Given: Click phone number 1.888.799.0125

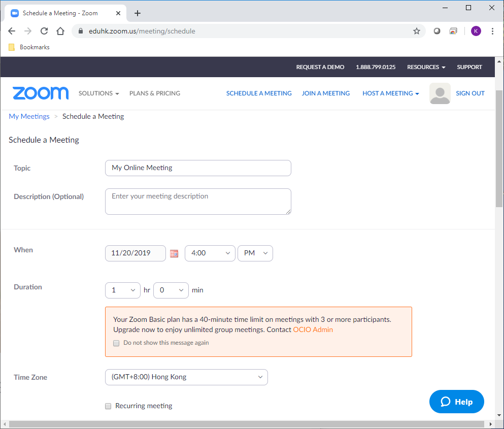Looking at the screenshot, I should [x=376, y=67].
